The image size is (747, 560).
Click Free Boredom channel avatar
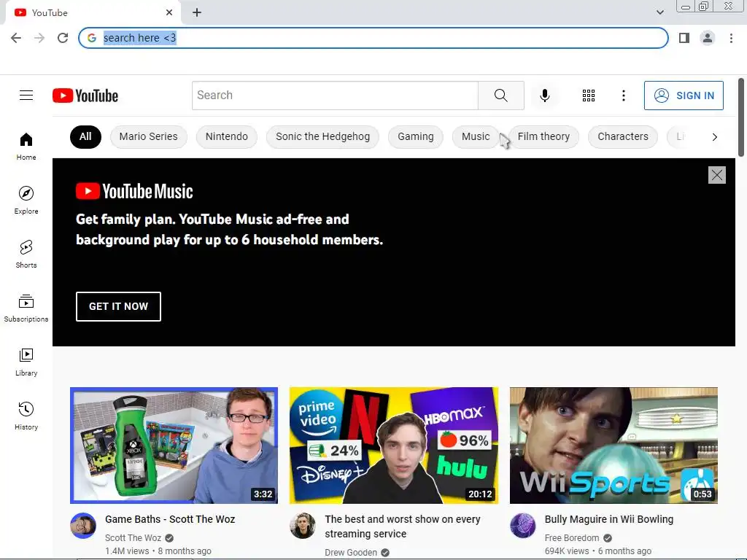click(x=522, y=526)
